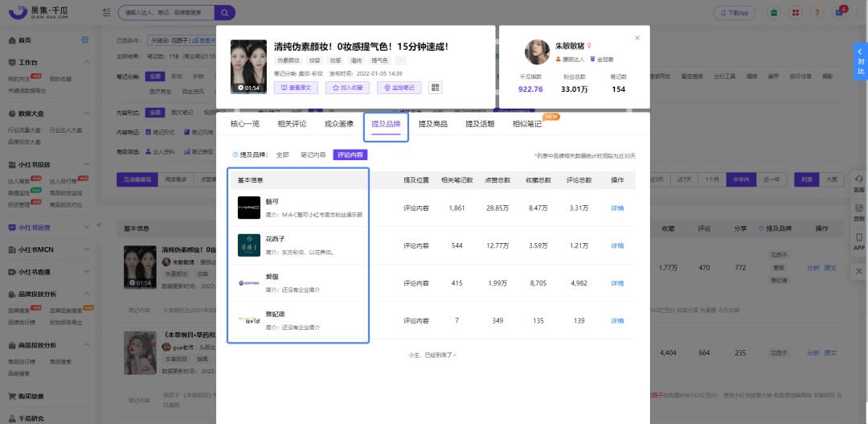This screenshot has width=868, height=424.
Task: Select the 笔记内容 mentioned-brand filter
Action: pos(313,155)
